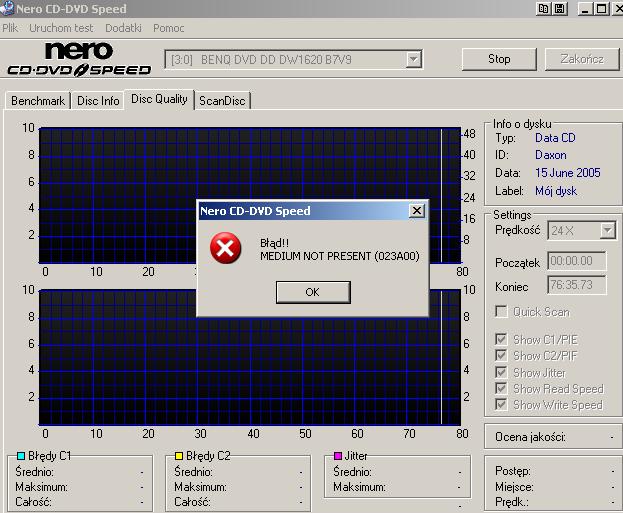Click the 'Data CD' disc type value
Image resolution: width=623 pixels, height=513 pixels.
click(x=555, y=138)
